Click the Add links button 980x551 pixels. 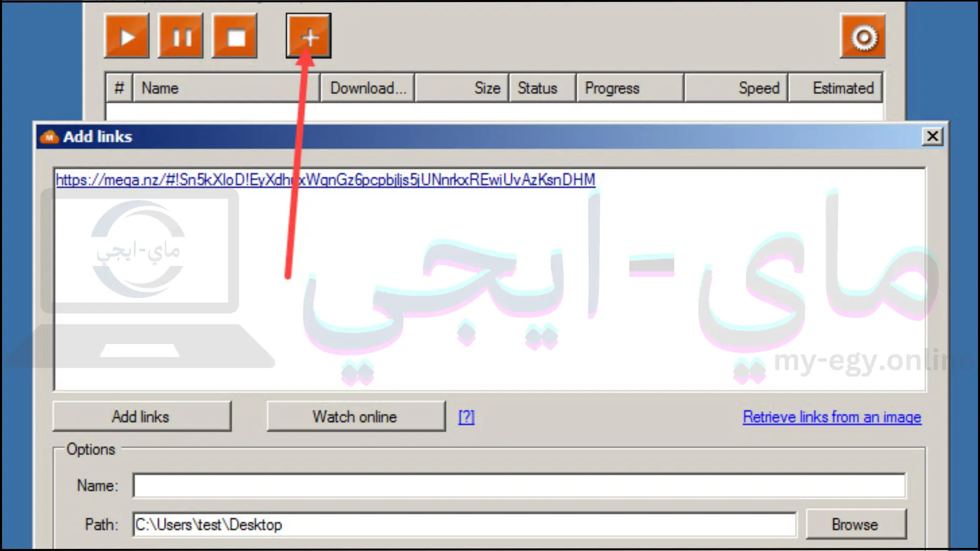click(140, 416)
